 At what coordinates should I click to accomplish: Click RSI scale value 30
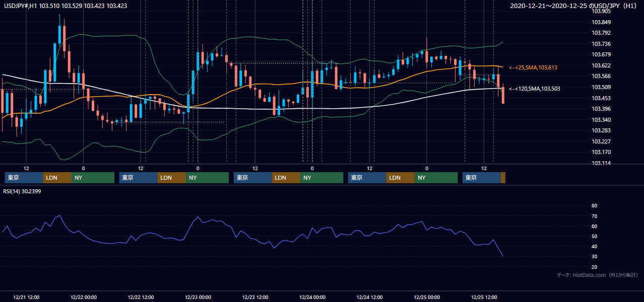coord(594,256)
